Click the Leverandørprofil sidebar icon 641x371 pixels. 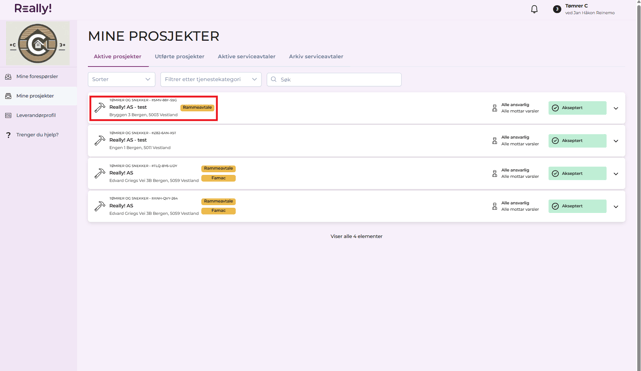[8, 115]
